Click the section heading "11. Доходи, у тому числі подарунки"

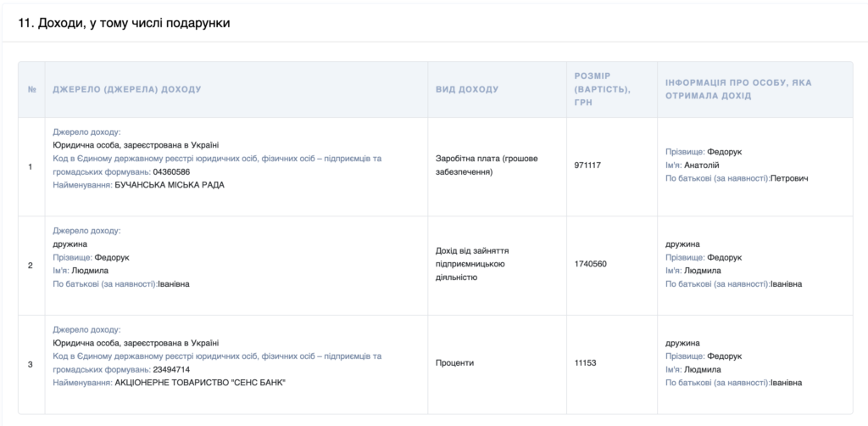coord(124,23)
